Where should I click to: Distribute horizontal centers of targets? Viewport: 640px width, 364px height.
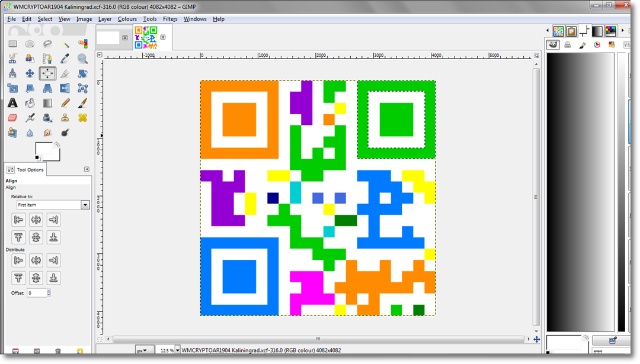click(x=36, y=260)
